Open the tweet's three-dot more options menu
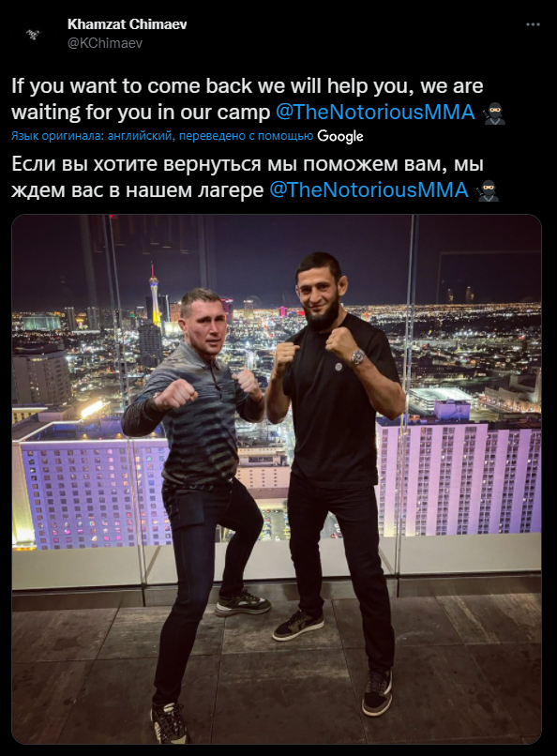The width and height of the screenshot is (557, 756). point(533,24)
